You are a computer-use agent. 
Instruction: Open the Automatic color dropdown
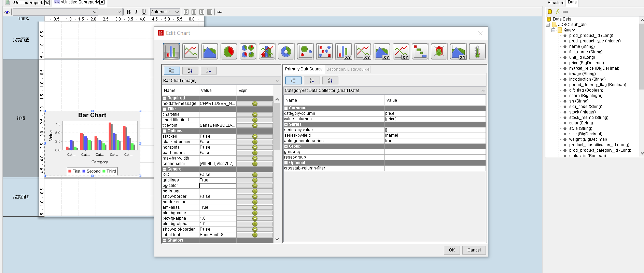coord(165,12)
